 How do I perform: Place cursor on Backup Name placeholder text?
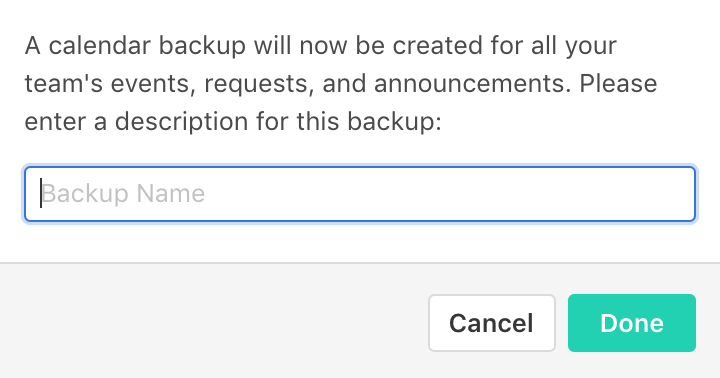tap(123, 193)
